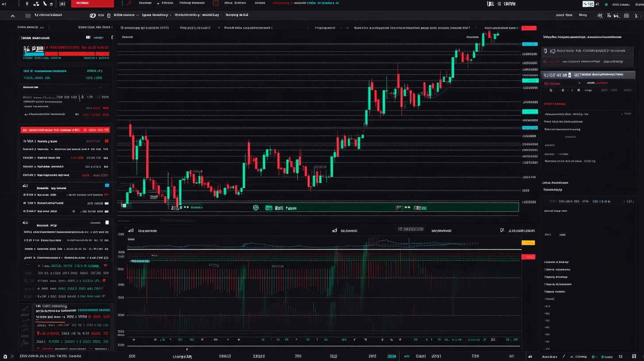Screen dimensions: 644x361
Task: Click the red diagonal slash tool icon
Action: 129,3
